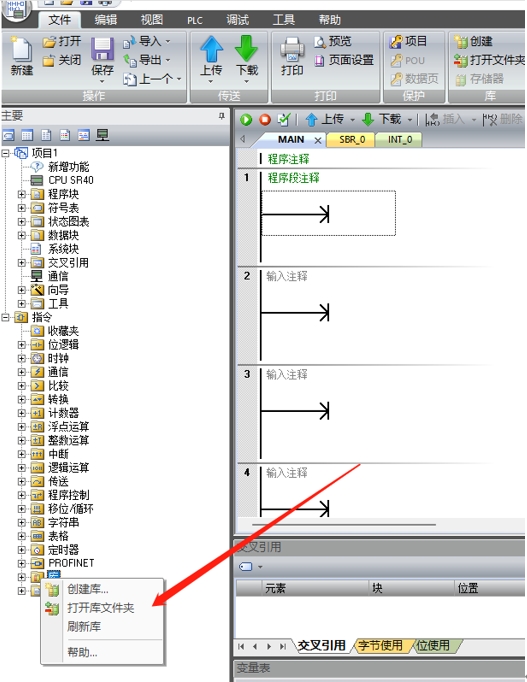527x682 pixels.
Task: Pin the main project tree panel
Action: click(x=221, y=116)
